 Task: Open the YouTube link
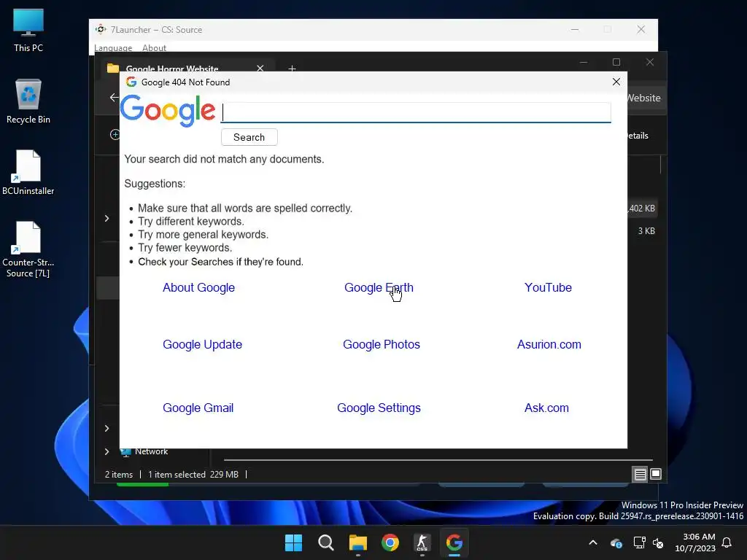[548, 287]
